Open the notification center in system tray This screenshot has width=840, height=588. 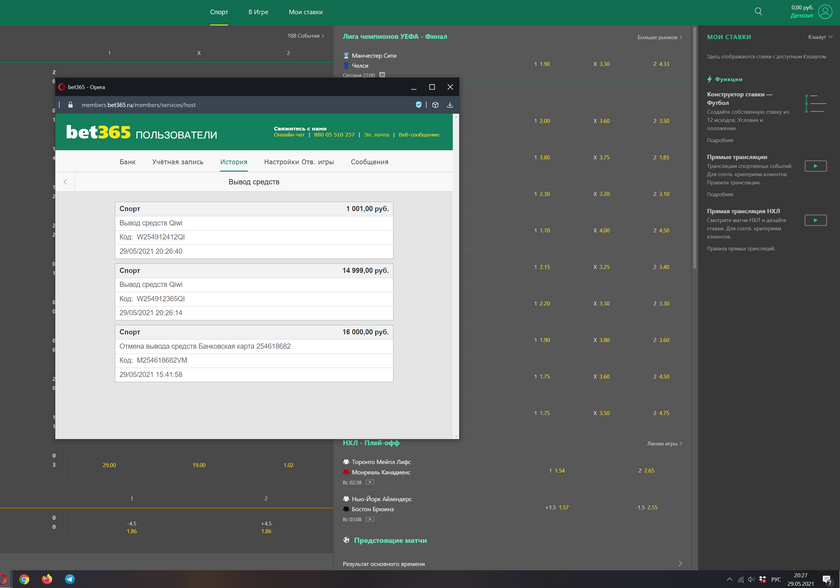828,579
